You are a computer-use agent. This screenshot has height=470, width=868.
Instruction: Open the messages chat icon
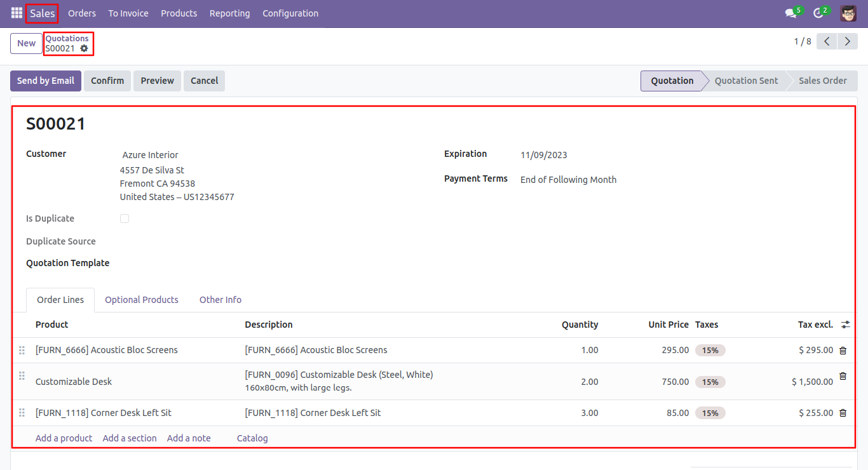790,13
